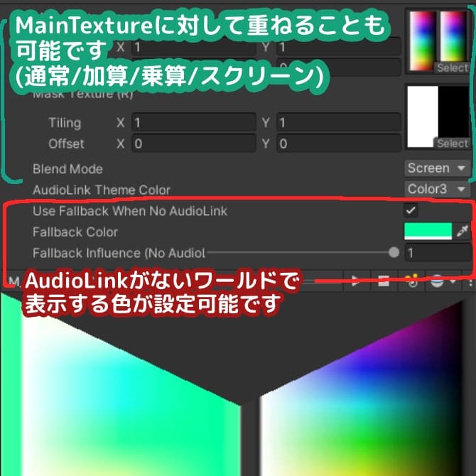Edit the Fallback Influence value field
Image resolution: width=476 pixels, height=476 pixels.
coord(438,253)
